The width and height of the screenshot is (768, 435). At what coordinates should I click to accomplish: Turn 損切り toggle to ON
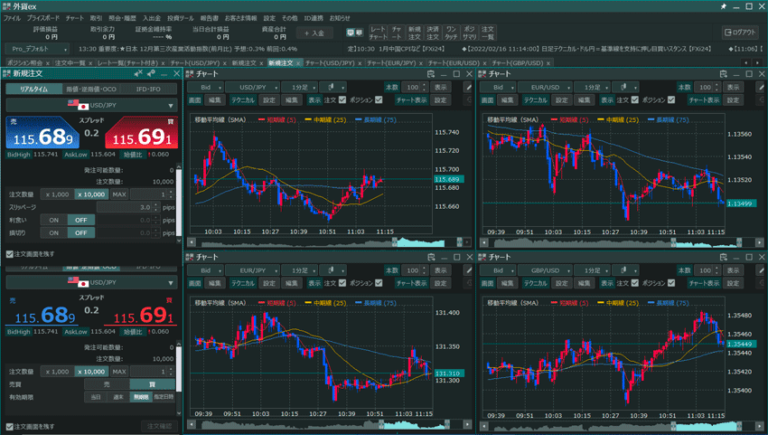point(56,232)
